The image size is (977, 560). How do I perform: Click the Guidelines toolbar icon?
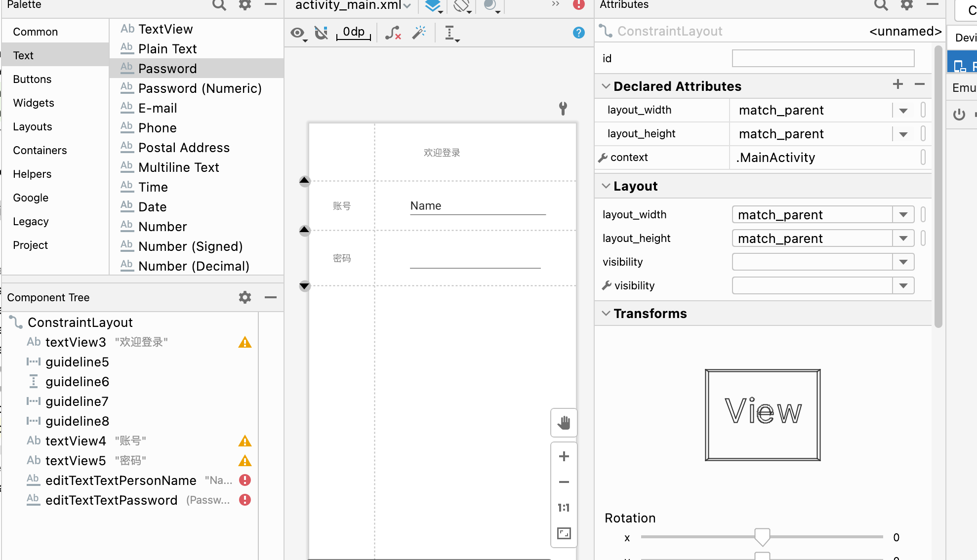click(450, 33)
